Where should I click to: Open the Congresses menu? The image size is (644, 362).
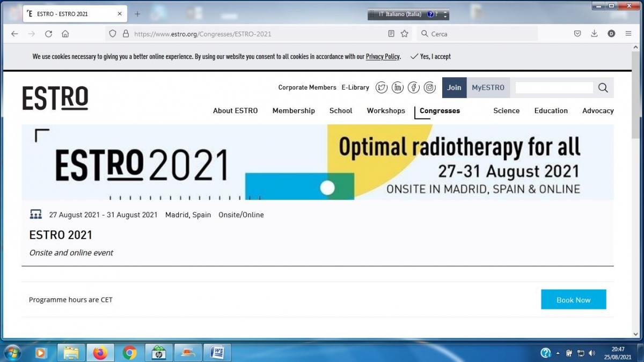(440, 110)
